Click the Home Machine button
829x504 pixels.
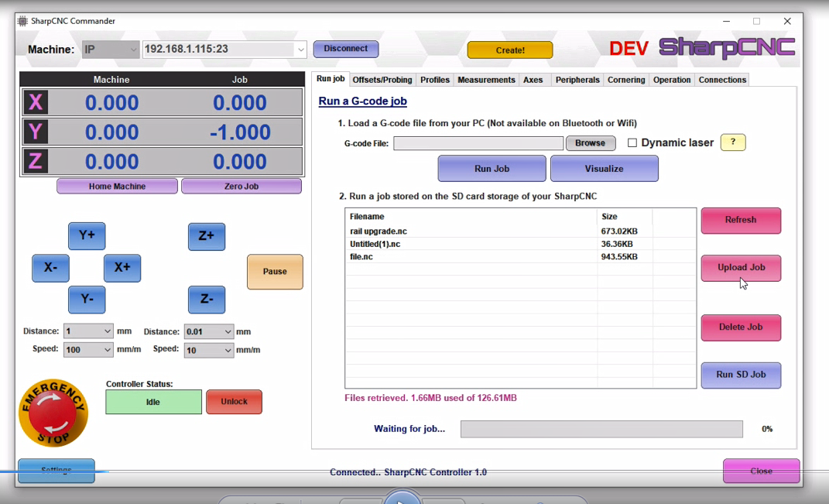[118, 186]
